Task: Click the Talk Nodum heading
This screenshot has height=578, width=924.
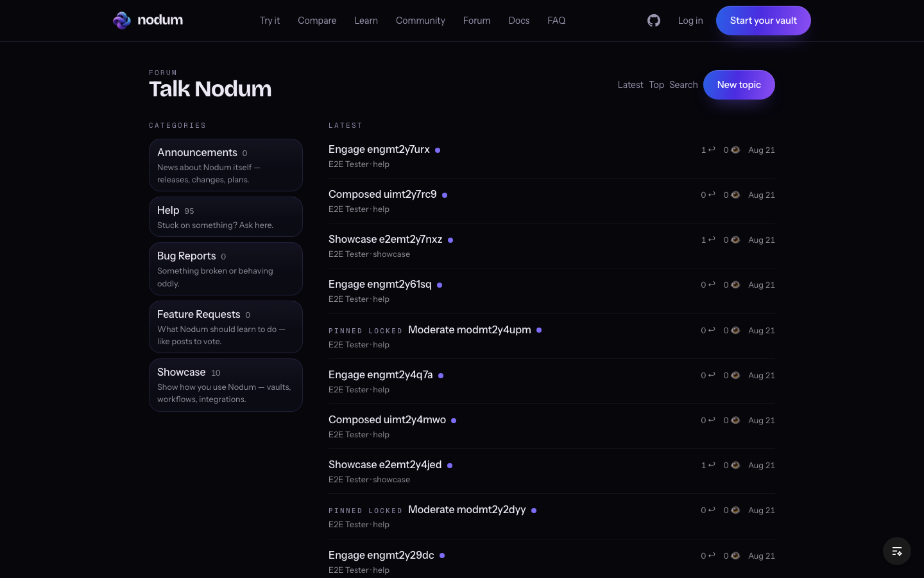Action: pos(210,89)
